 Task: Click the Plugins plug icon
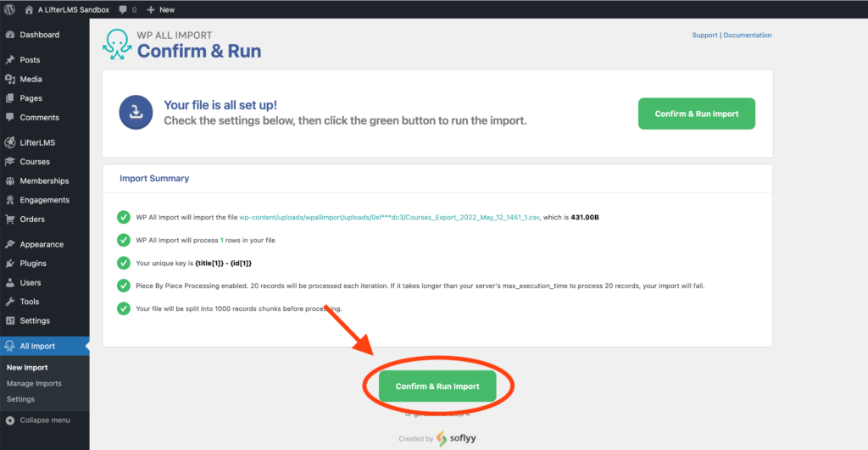tap(10, 264)
